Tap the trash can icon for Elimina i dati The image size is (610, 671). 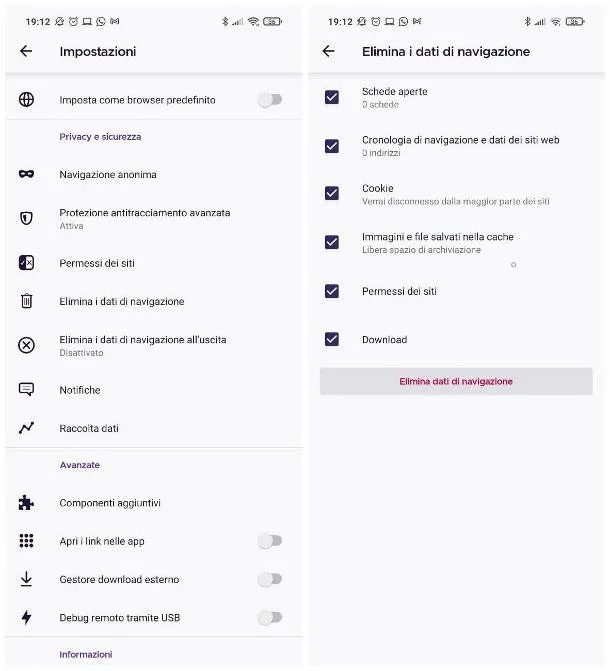(x=27, y=301)
